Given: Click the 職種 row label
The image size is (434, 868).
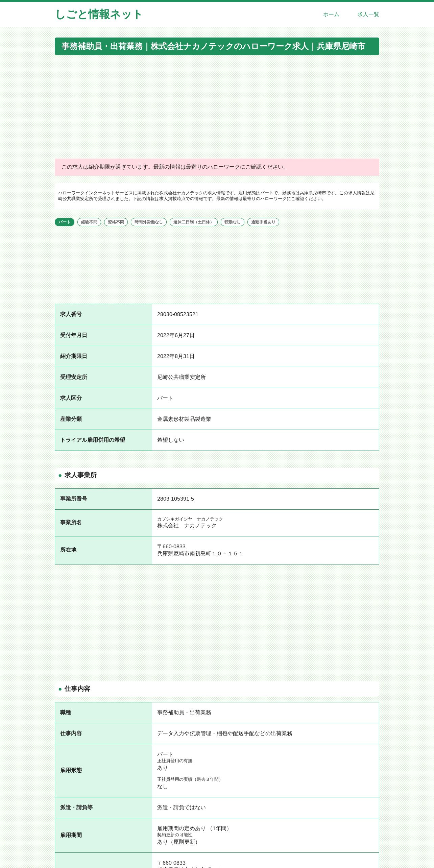Looking at the screenshot, I should [x=66, y=713].
